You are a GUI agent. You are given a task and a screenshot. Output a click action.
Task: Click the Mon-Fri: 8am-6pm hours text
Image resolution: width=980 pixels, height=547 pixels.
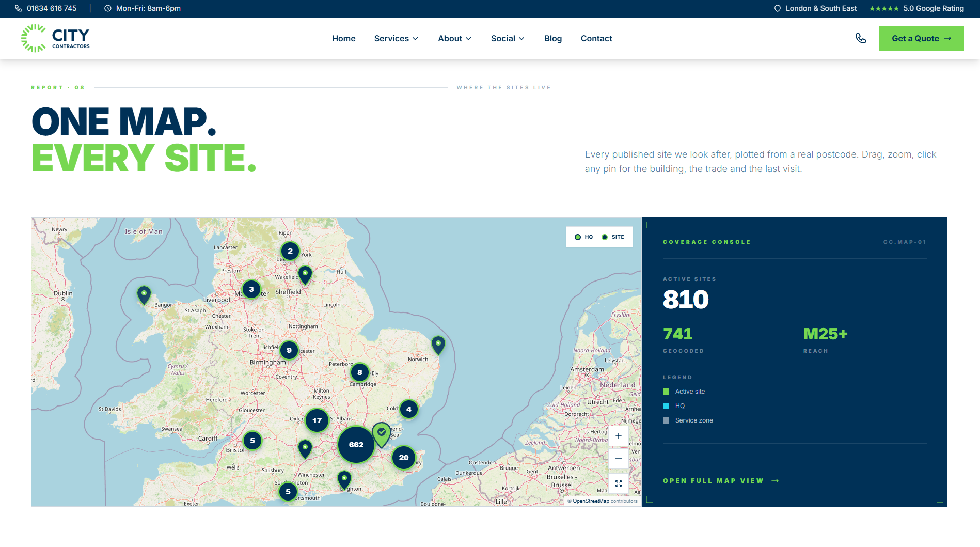point(148,8)
